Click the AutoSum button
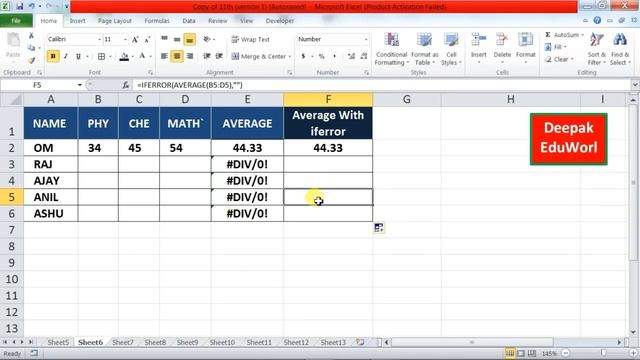 click(x=562, y=35)
